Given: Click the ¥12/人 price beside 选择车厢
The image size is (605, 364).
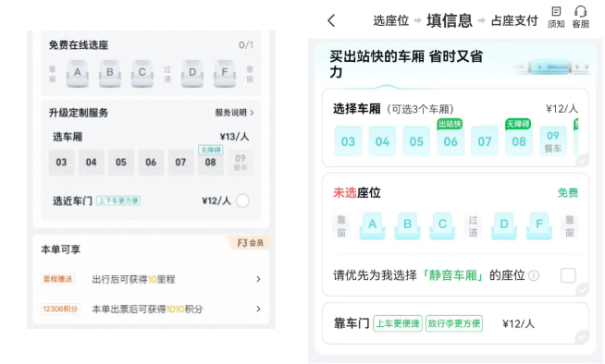Looking at the screenshot, I should (562, 109).
